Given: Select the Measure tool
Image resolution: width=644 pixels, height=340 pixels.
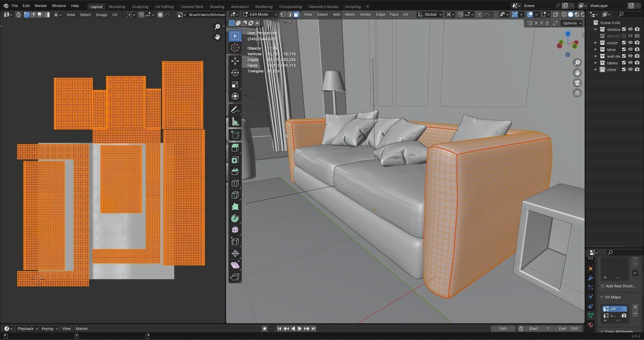Looking at the screenshot, I should [x=235, y=122].
